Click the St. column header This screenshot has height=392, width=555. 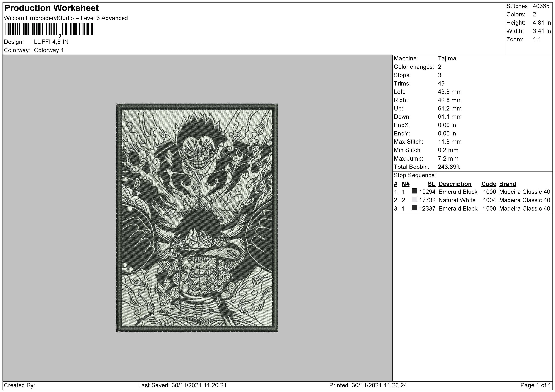click(x=431, y=184)
